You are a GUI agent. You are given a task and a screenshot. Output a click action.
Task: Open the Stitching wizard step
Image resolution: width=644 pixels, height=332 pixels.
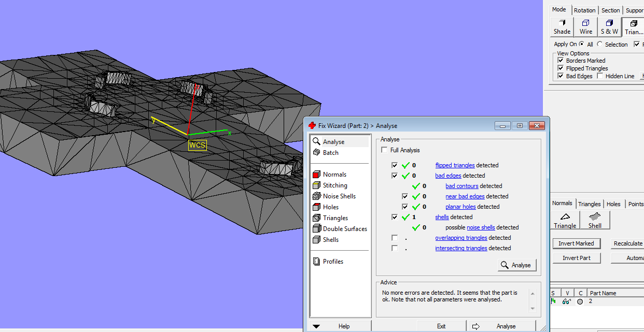click(x=335, y=185)
